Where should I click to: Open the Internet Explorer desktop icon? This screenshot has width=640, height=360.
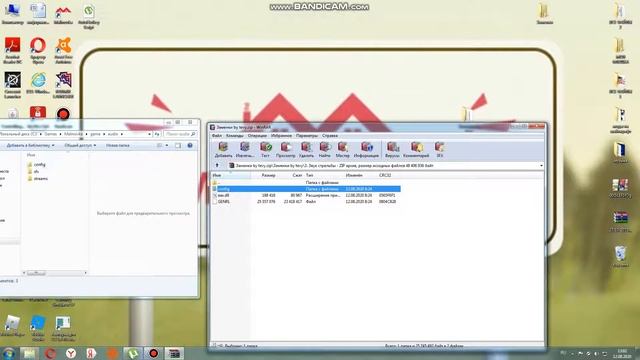[x=38, y=84]
